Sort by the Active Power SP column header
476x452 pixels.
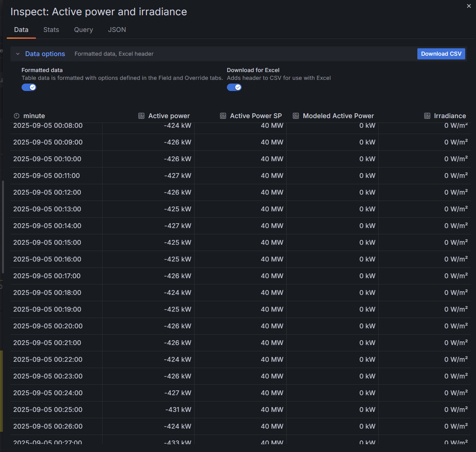[256, 116]
